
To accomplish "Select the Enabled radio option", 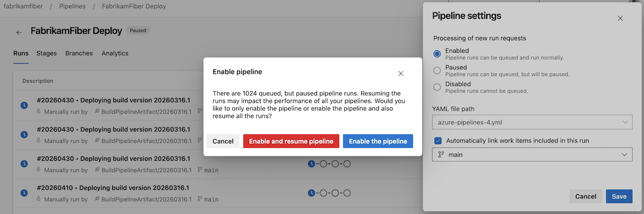I will pos(437,54).
